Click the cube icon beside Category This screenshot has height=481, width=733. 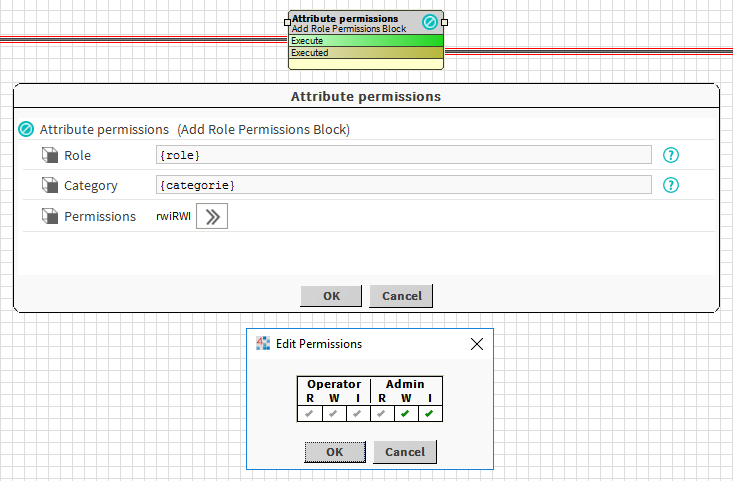(50, 185)
